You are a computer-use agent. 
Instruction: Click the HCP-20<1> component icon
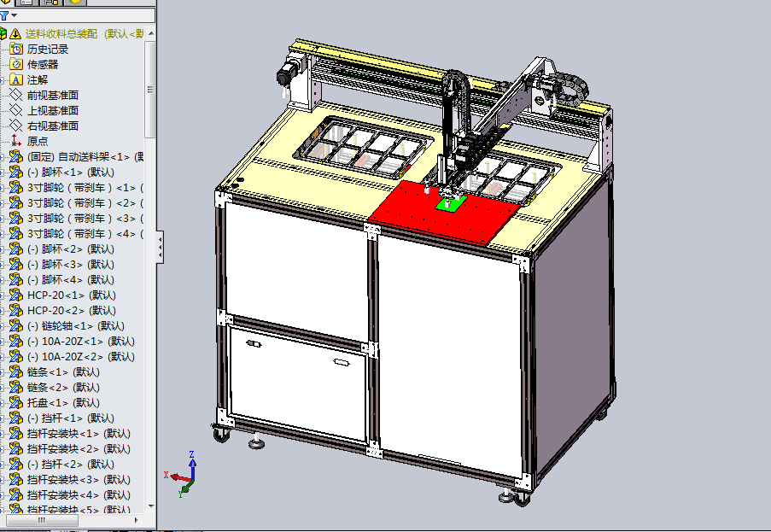click(x=16, y=295)
